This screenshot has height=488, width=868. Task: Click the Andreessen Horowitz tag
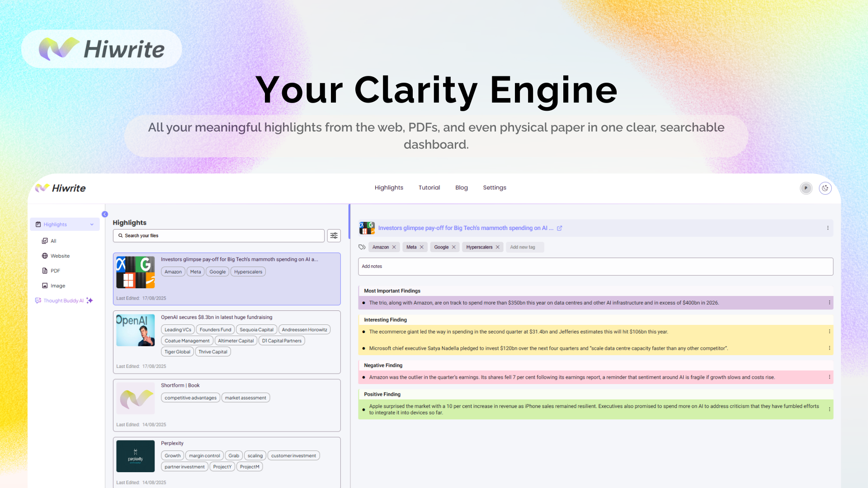point(304,329)
